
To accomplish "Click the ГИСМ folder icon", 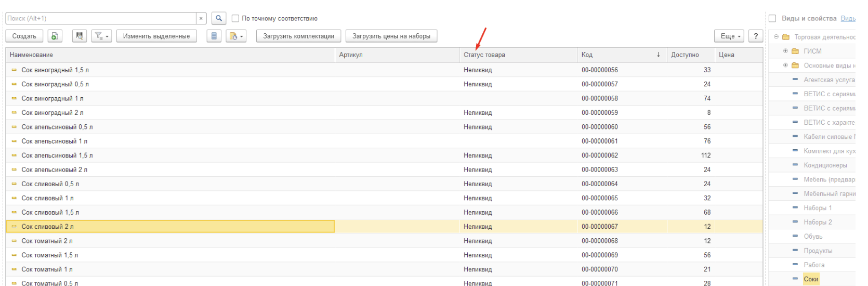I will pyautogui.click(x=795, y=51).
